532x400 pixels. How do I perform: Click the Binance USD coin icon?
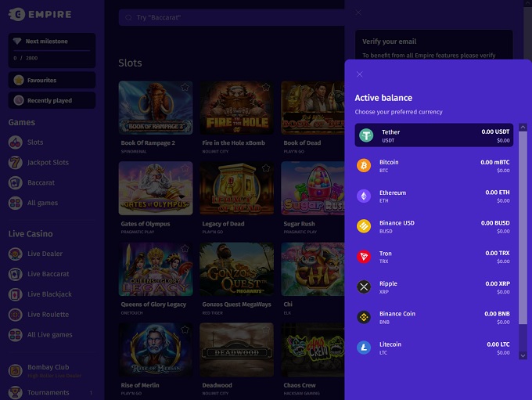click(364, 226)
